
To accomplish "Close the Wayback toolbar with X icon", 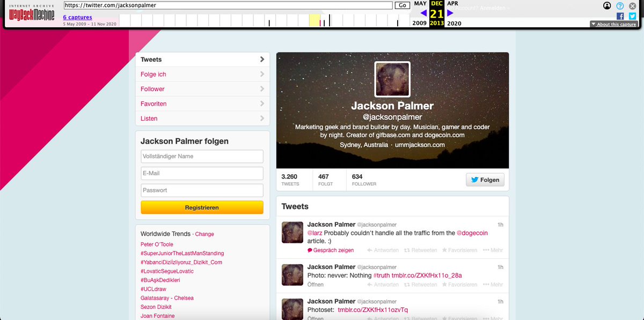I will pyautogui.click(x=633, y=6).
